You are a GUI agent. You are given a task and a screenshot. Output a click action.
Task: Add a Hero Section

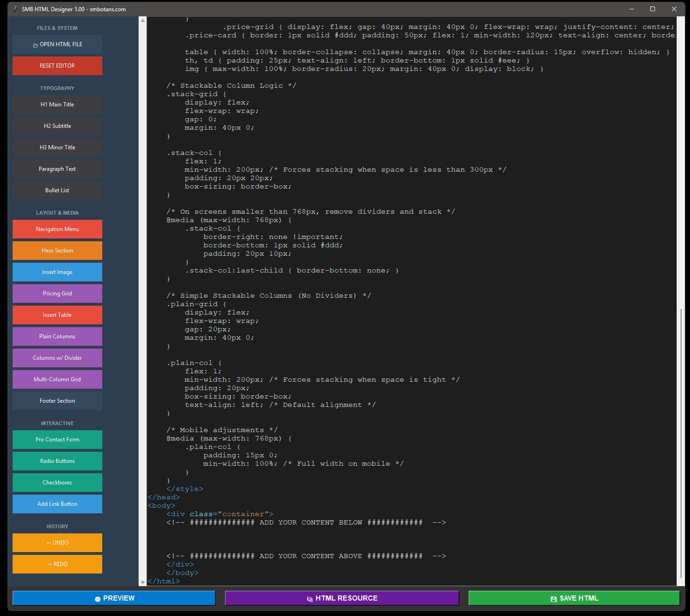point(57,251)
